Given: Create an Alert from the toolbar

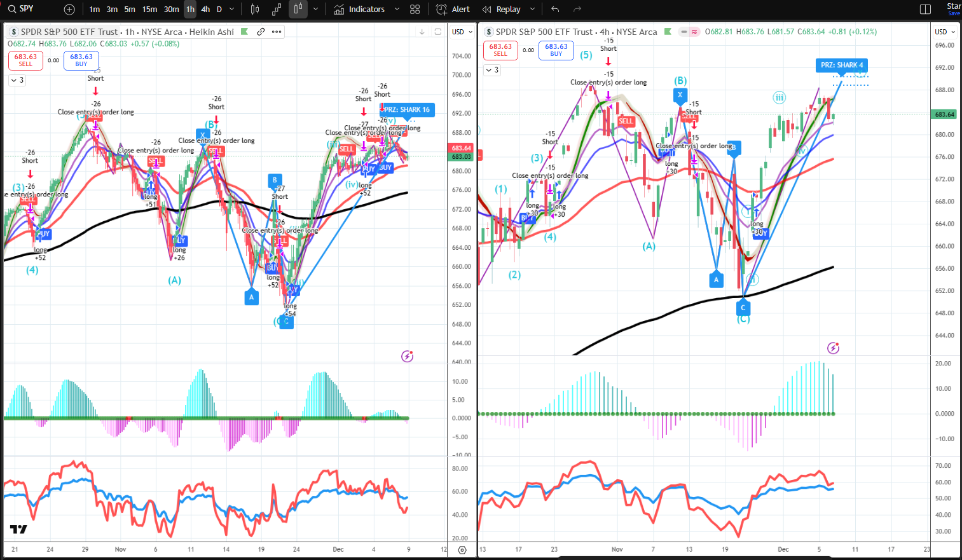Looking at the screenshot, I should (x=453, y=10).
